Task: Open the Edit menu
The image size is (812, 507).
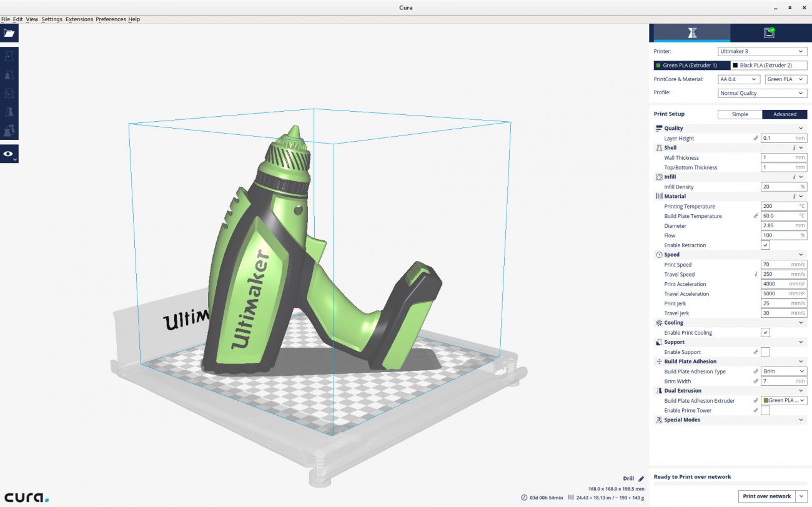Action: 18,19
